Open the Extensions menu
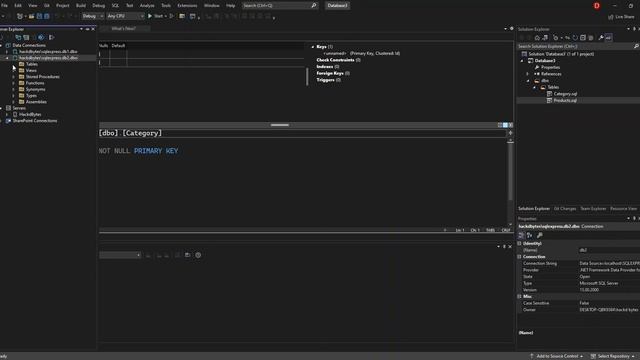 [x=187, y=5]
